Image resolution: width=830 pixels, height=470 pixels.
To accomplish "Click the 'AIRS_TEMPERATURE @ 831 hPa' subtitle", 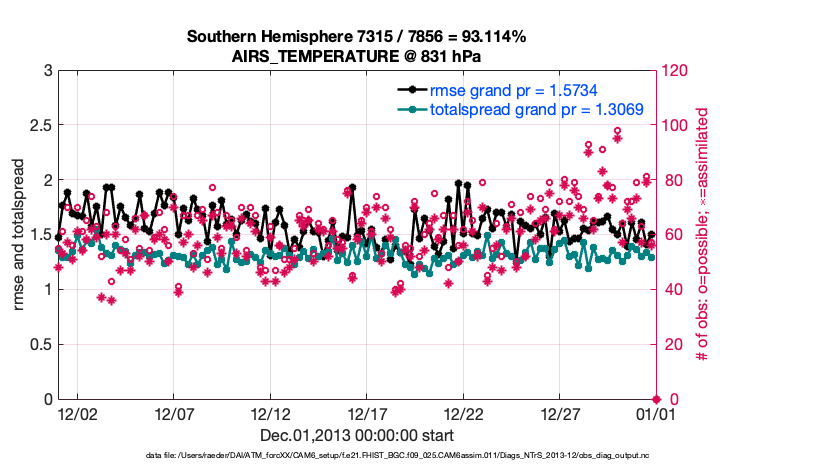I will pos(357,55).
